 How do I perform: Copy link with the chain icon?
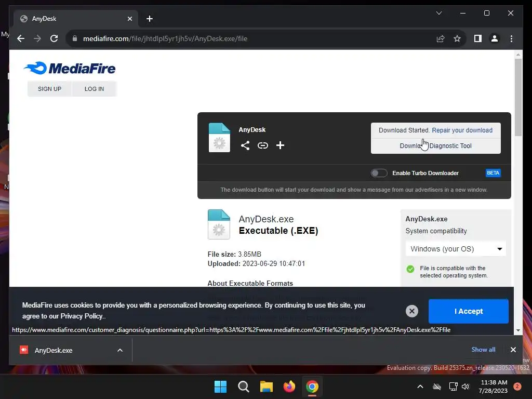tap(262, 145)
